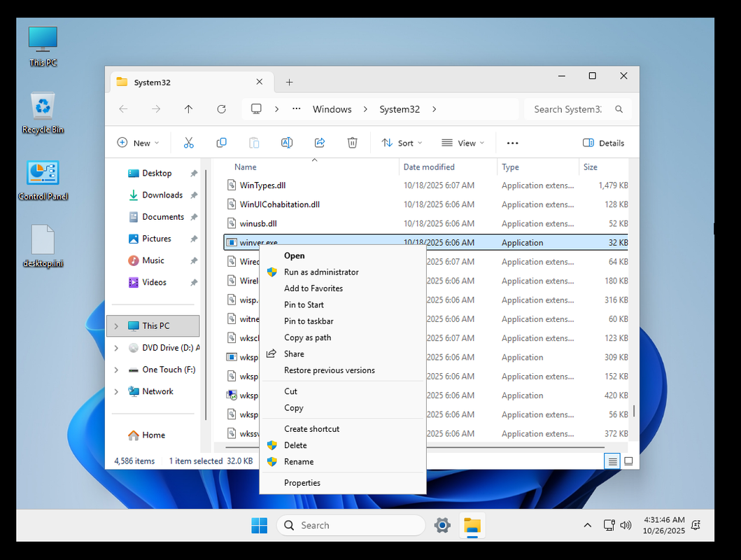Viewport: 741px width, 560px height.
Task: Open the See more ellipsis toolbar menu
Action: pos(512,143)
